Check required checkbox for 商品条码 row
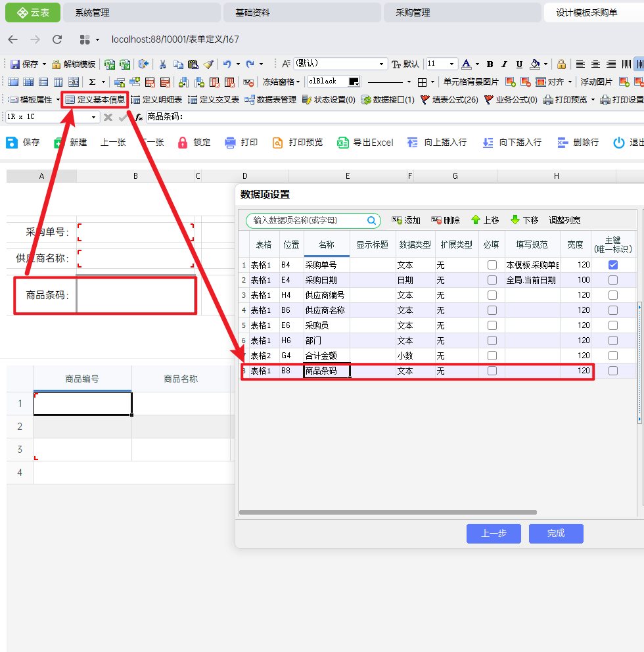644x652 pixels. (x=492, y=371)
